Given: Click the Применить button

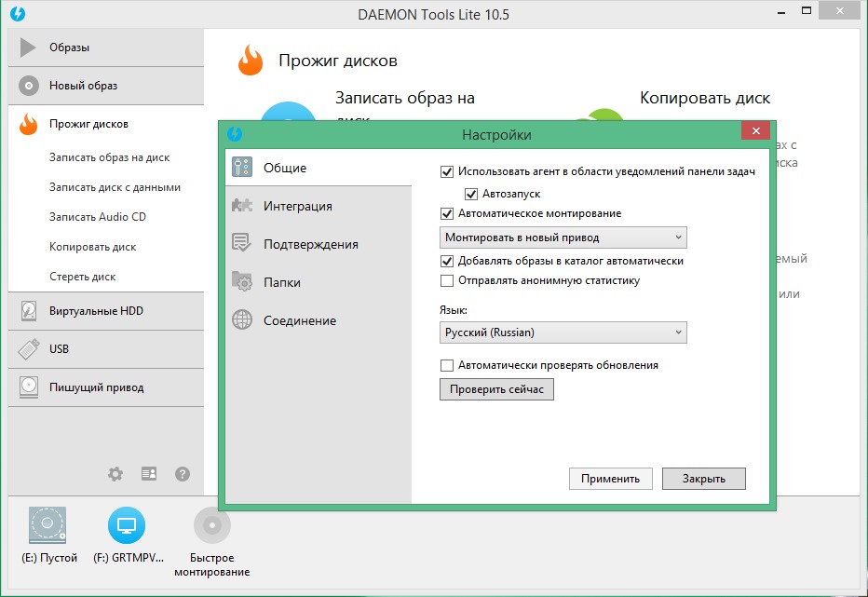Looking at the screenshot, I should pos(610,479).
